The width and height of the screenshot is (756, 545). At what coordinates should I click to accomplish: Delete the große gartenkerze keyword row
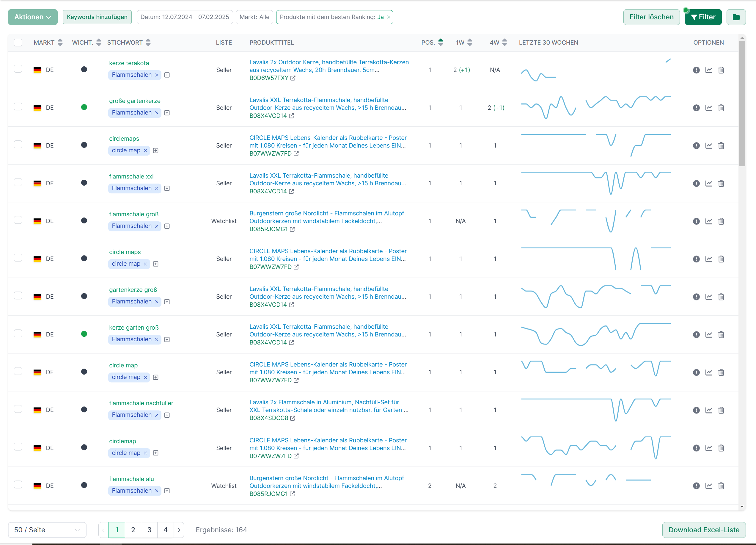tap(721, 108)
